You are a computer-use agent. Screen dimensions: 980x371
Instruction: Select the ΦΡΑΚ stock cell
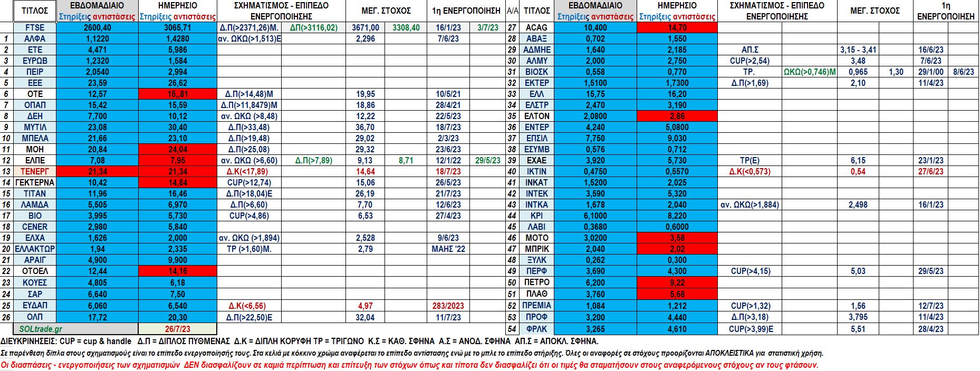coord(536,329)
